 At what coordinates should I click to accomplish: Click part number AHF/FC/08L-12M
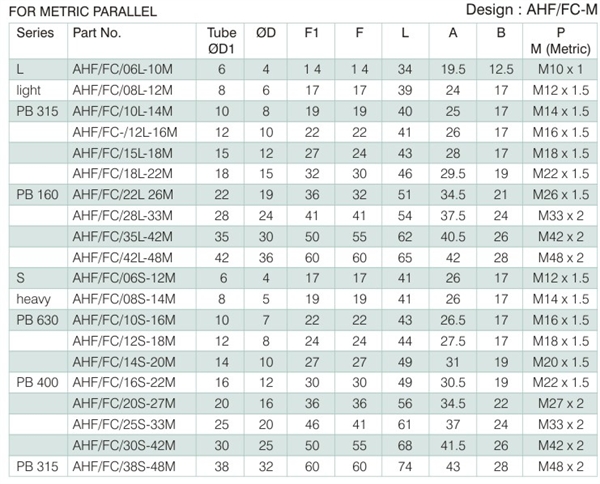(x=122, y=90)
